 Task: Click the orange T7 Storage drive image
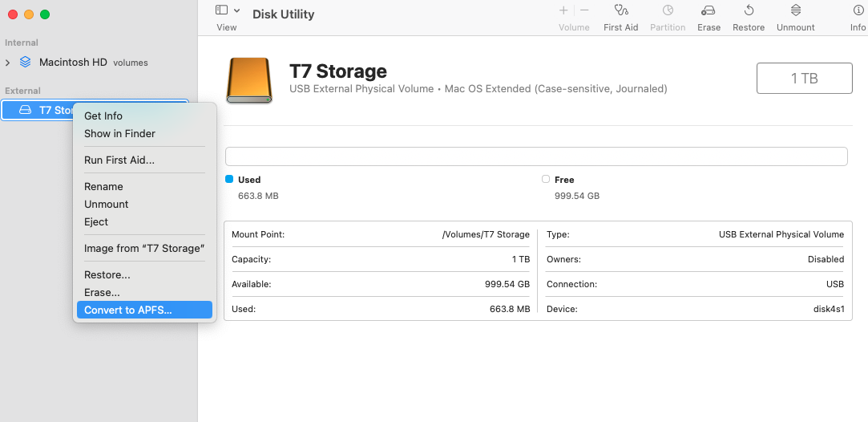pyautogui.click(x=249, y=80)
